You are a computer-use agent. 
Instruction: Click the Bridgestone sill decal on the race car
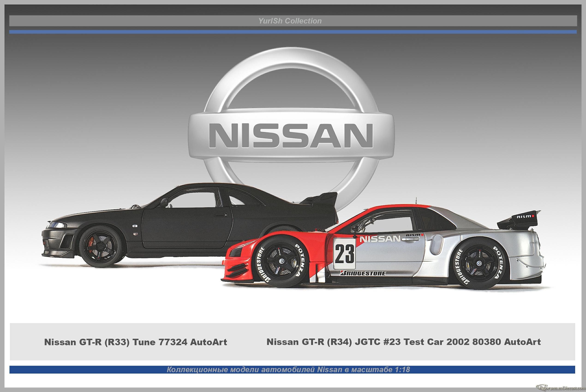pyautogui.click(x=363, y=273)
